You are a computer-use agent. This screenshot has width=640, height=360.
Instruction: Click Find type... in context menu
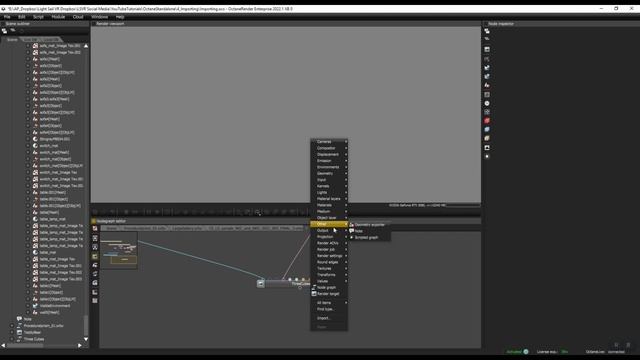(329, 309)
